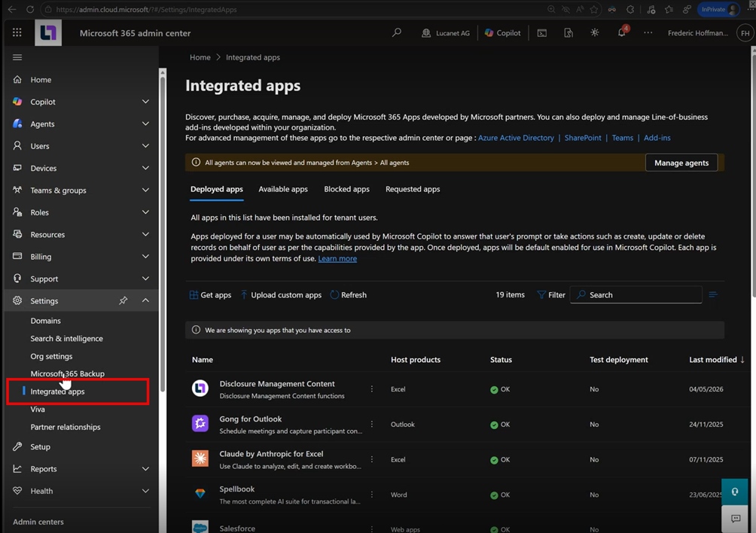The image size is (756, 533).
Task: Open Viva under Settings
Action: (38, 409)
